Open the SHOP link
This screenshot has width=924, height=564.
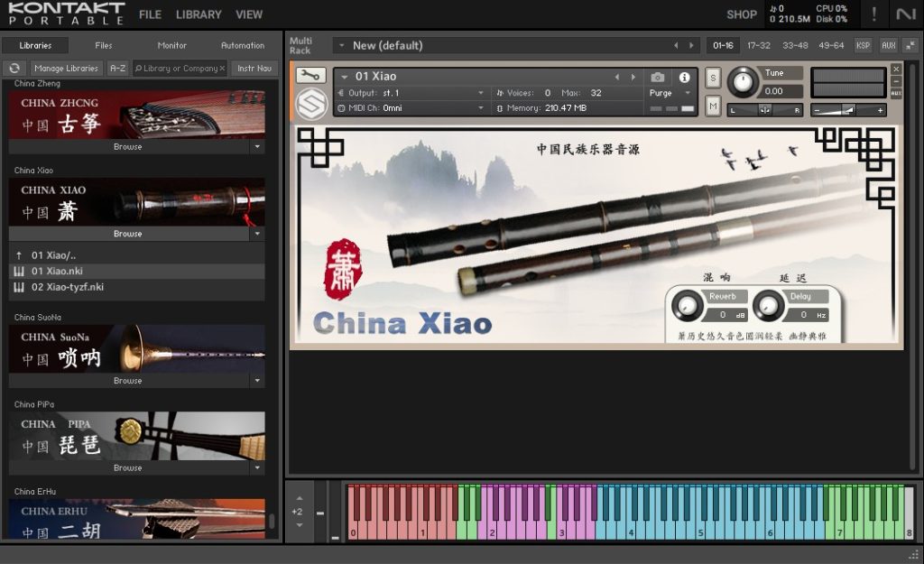click(742, 14)
